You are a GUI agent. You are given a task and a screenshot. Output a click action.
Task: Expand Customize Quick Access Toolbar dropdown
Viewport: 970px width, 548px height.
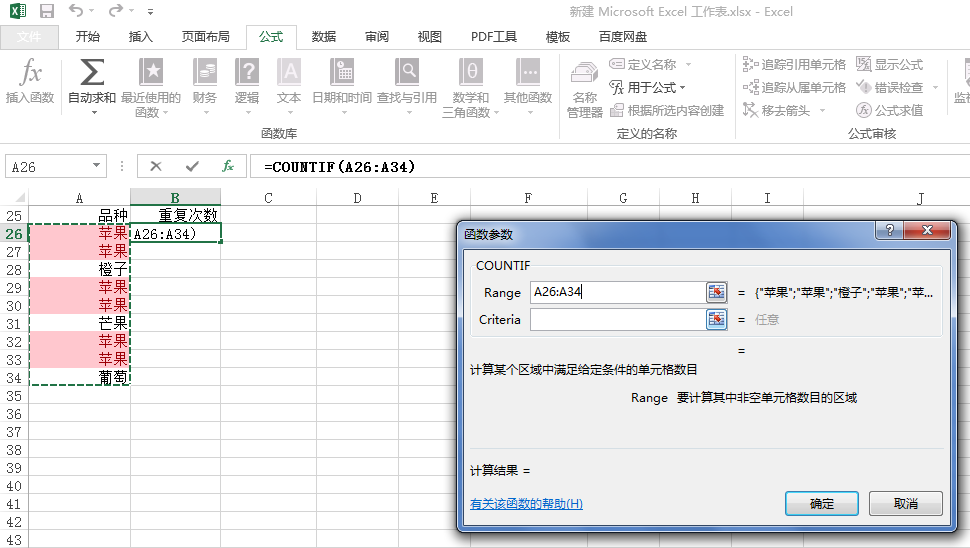pos(150,12)
